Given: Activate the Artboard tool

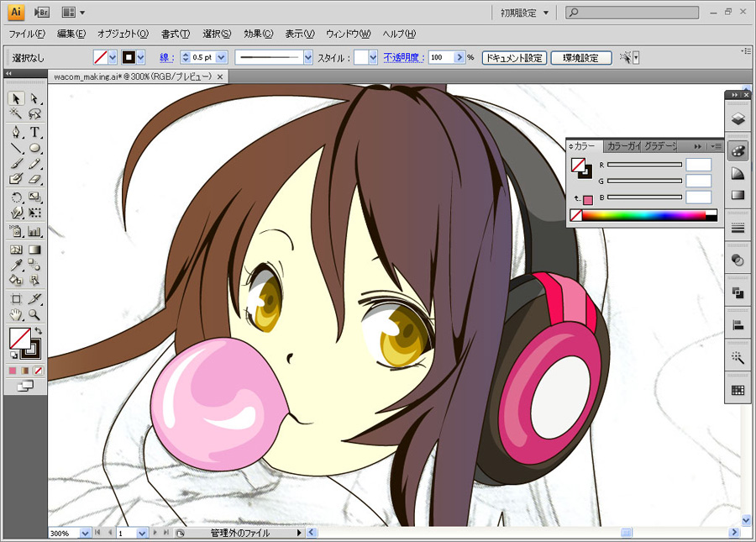Looking at the screenshot, I should 16,299.
